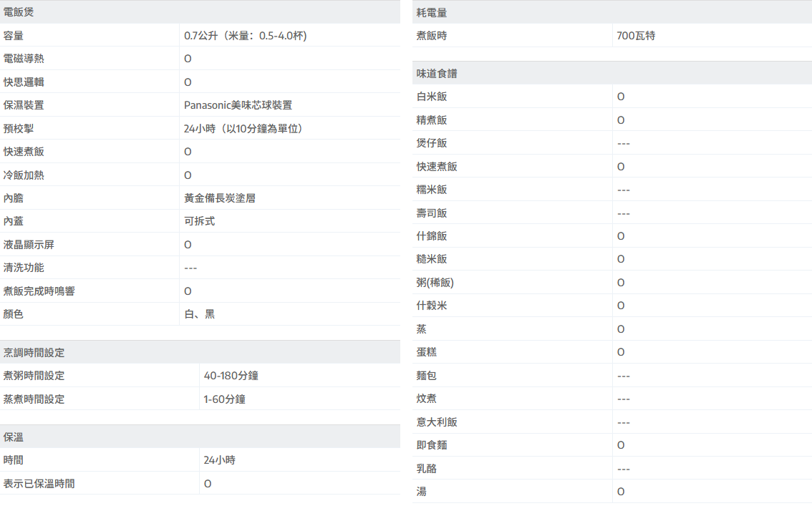Image resolution: width=812 pixels, height=506 pixels.
Task: Select the 700瓦特 power value
Action: 636,36
